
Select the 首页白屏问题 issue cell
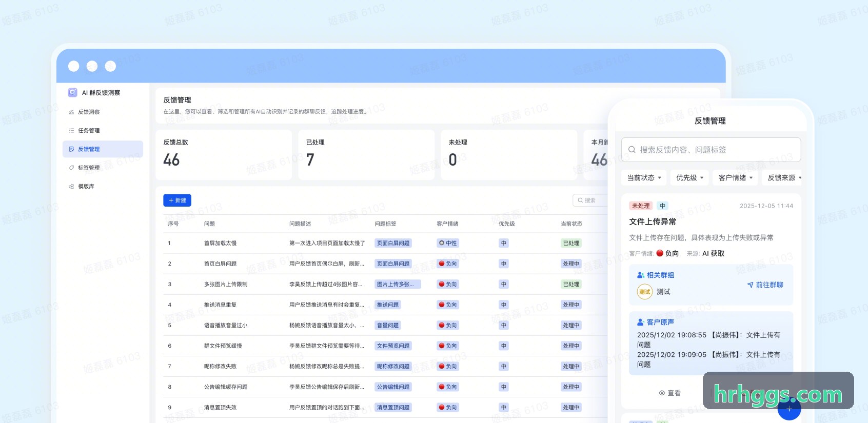220,264
